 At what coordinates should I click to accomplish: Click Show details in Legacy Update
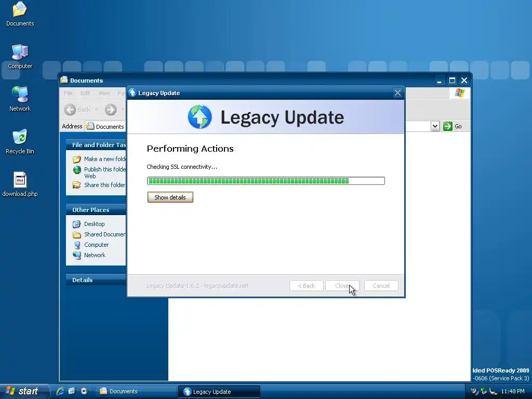point(170,197)
